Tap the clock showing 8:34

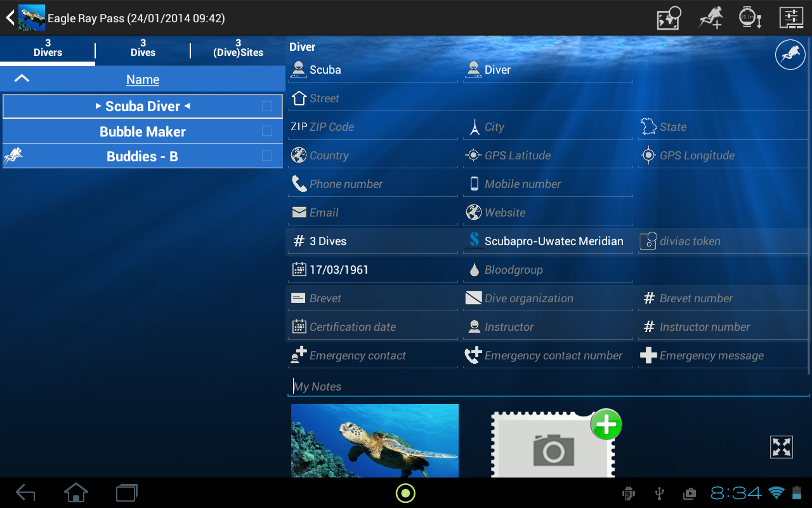736,493
